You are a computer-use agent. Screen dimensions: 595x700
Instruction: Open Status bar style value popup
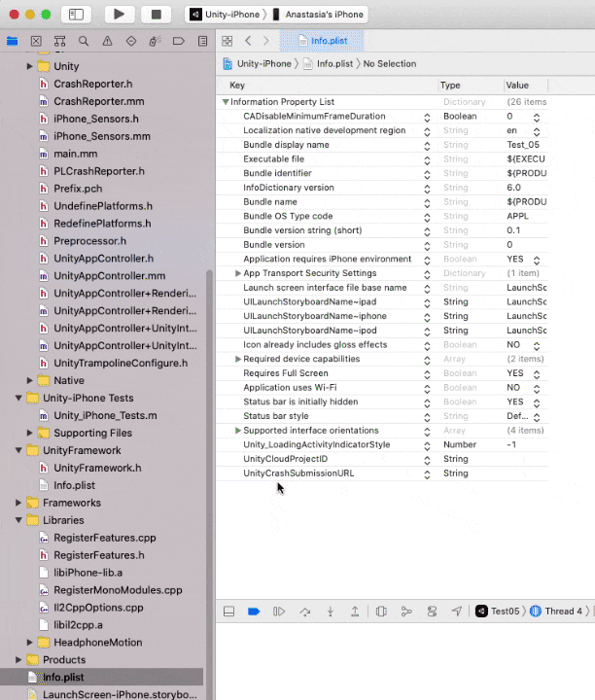pyautogui.click(x=537, y=417)
